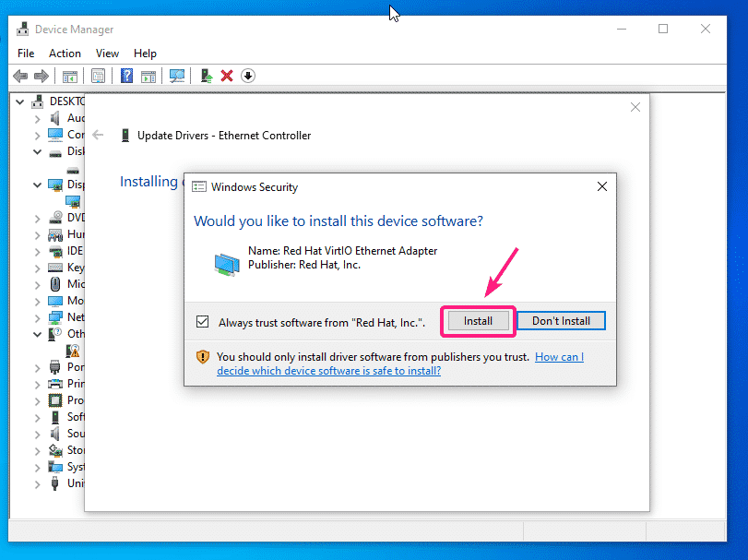The width and height of the screenshot is (748, 560).
Task: Click the Update device driver green arrow icon
Action: [206, 76]
